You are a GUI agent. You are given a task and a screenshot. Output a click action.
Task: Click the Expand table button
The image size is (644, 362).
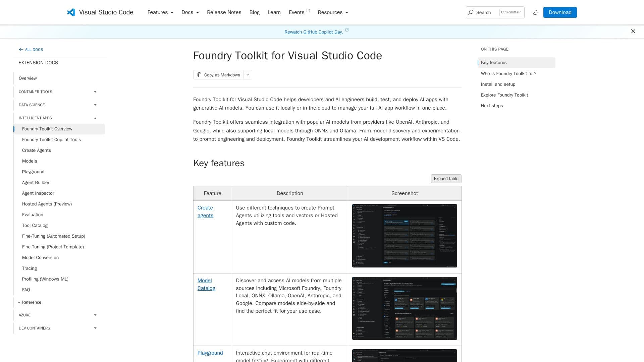pos(446,179)
